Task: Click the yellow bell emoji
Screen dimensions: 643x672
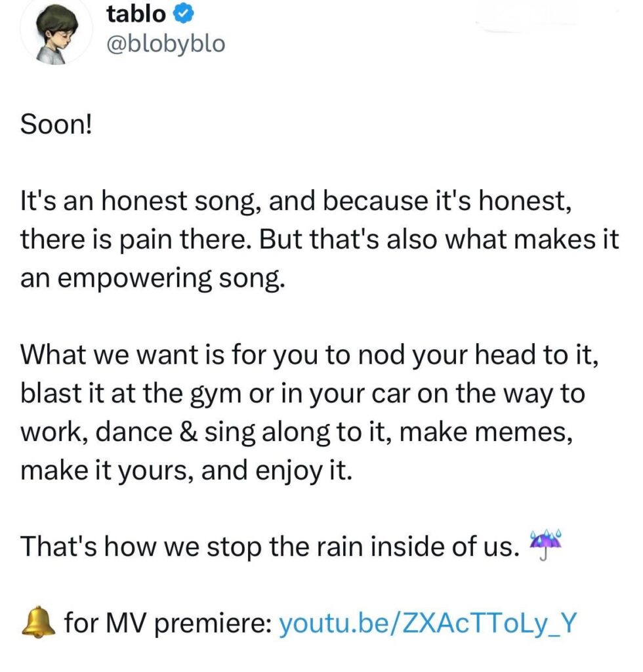Action: 39,622
